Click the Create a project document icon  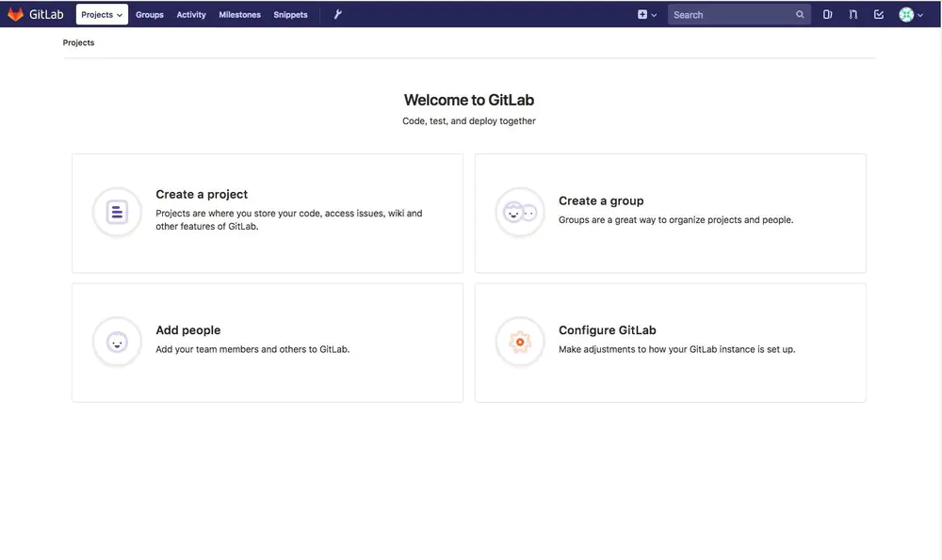click(117, 212)
